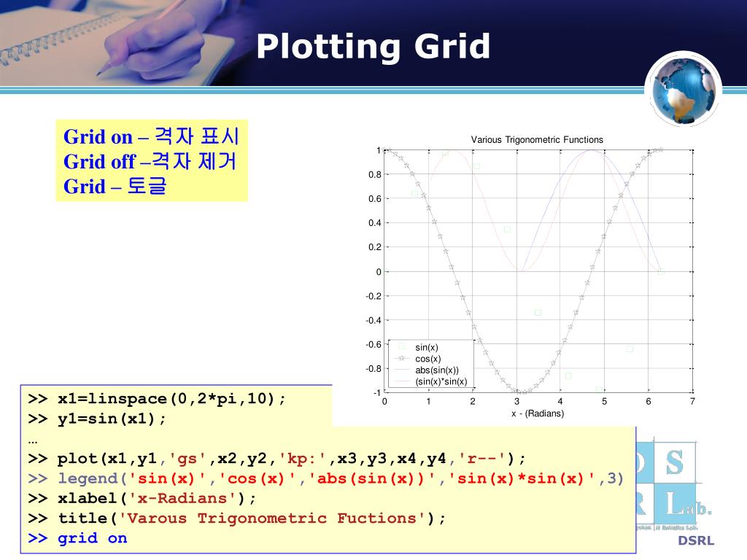Click the 'Plotting Grid' slide title
The width and height of the screenshot is (747, 560).
373,47
